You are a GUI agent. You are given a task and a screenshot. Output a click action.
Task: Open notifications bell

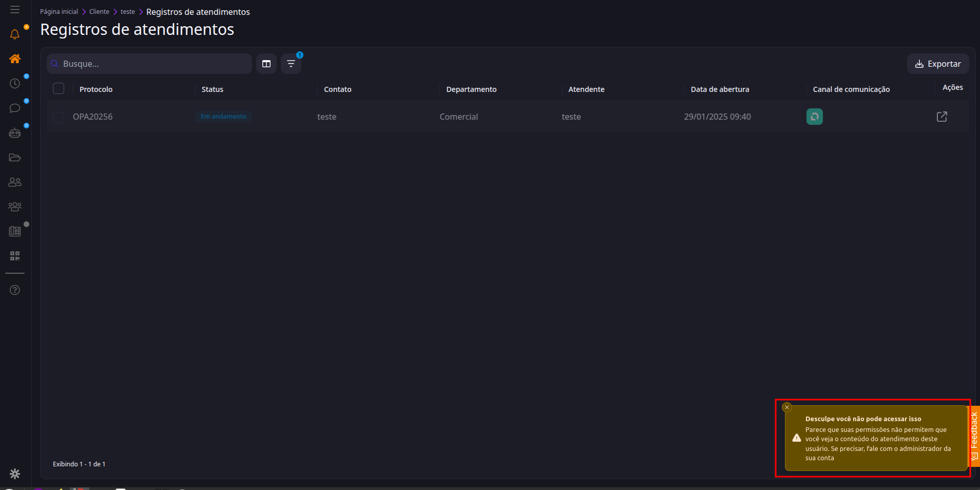15,34
